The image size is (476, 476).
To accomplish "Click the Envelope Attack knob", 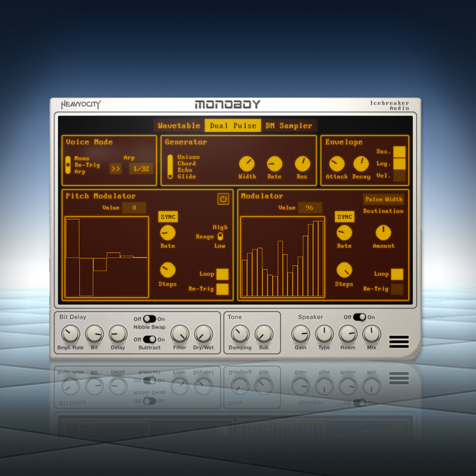I will [337, 164].
